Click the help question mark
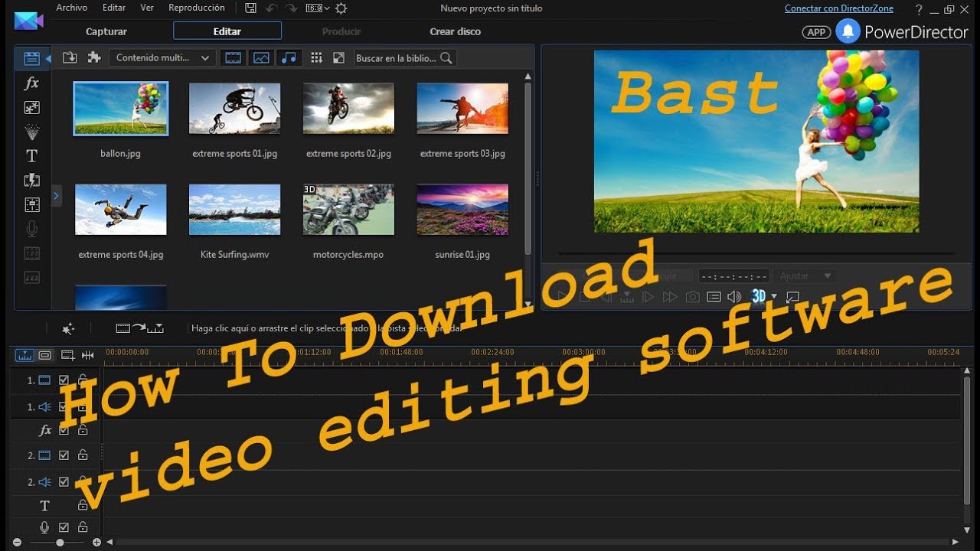Image resolution: width=980 pixels, height=551 pixels. [919, 9]
